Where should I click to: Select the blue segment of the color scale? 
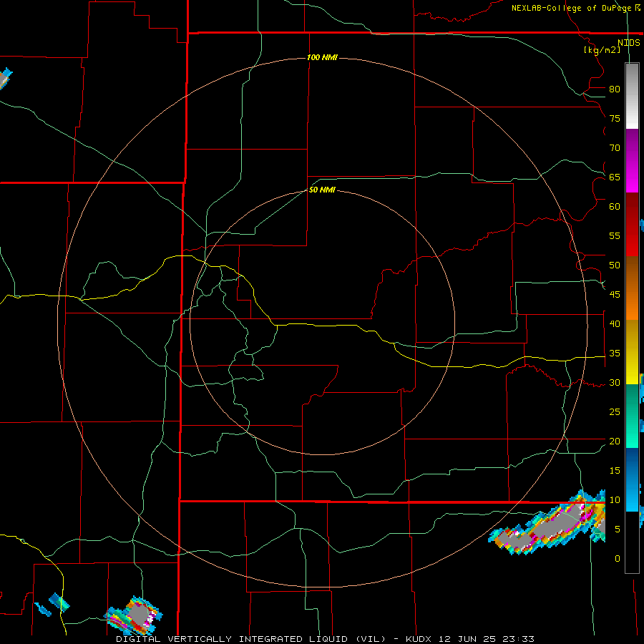coord(632,479)
